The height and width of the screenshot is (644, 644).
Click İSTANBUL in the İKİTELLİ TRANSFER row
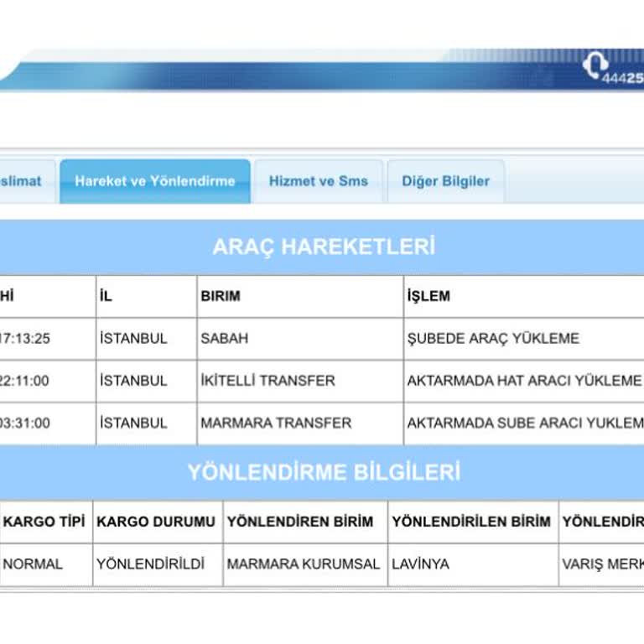click(147, 381)
